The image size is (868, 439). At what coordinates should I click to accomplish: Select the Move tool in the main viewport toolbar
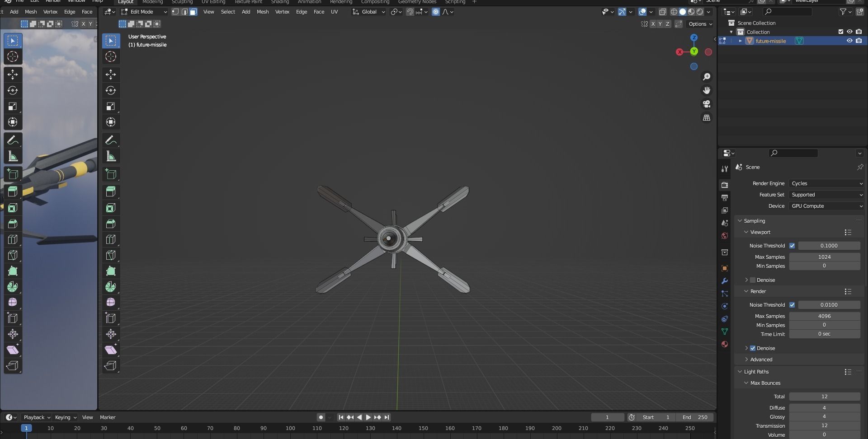(111, 75)
